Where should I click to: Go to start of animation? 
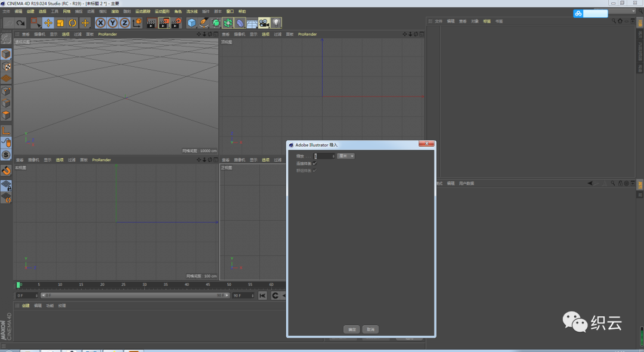tap(262, 295)
